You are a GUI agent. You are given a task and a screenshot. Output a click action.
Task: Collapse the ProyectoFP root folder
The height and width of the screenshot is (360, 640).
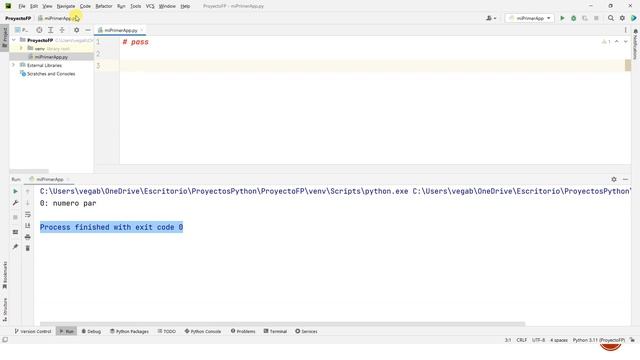pyautogui.click(x=14, y=40)
